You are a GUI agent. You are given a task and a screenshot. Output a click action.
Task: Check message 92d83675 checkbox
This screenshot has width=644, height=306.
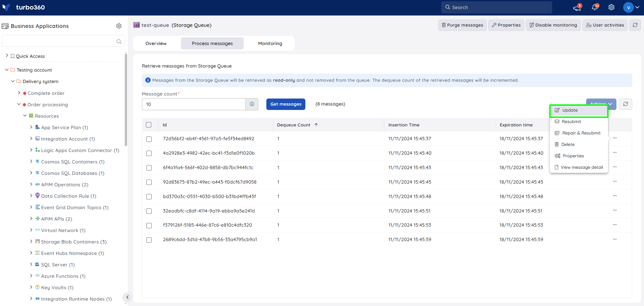[149, 182]
